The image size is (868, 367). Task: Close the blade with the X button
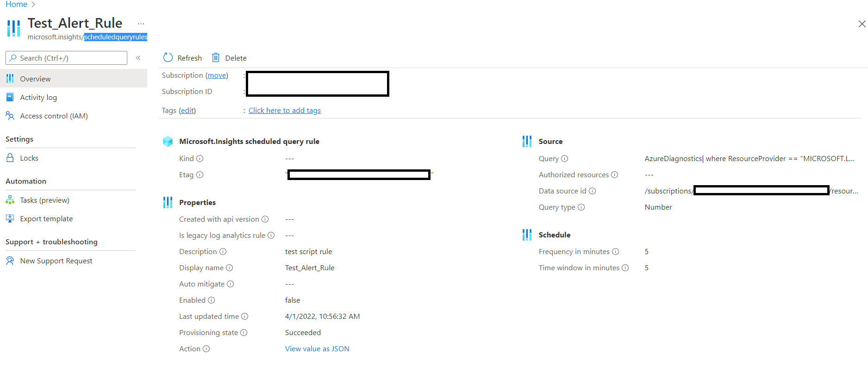pos(862,24)
